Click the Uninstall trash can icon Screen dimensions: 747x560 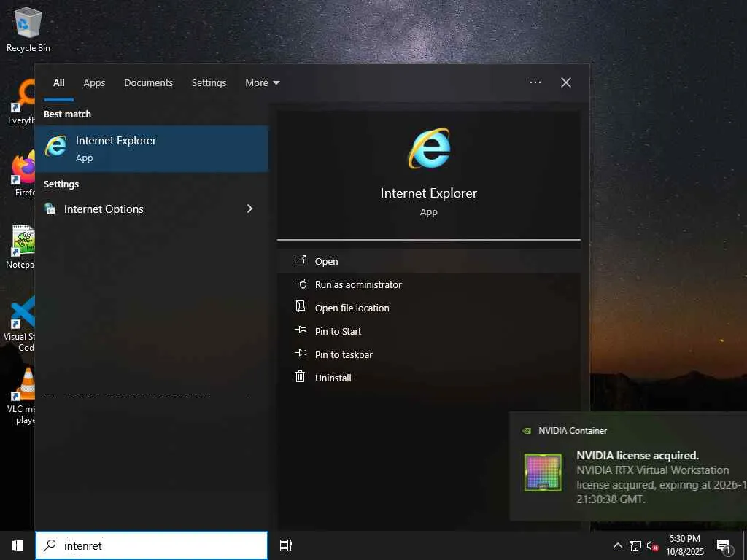pyautogui.click(x=300, y=377)
